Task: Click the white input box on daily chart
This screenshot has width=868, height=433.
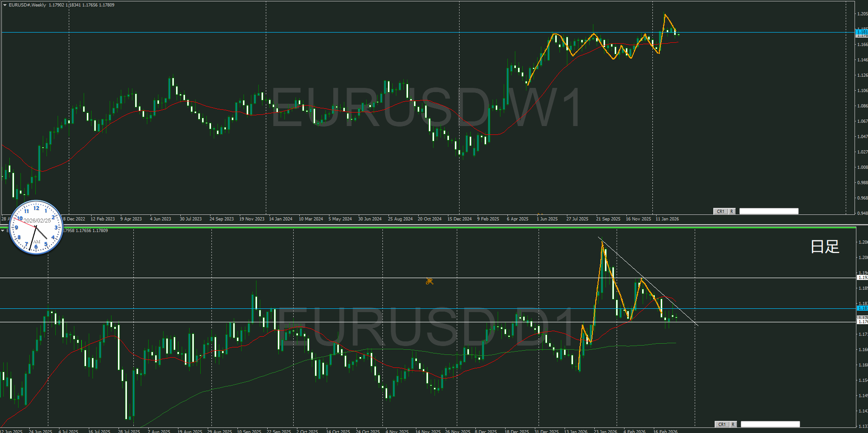Action: click(770, 424)
